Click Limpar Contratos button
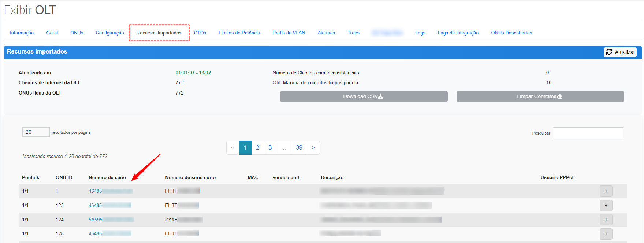This screenshot has height=243, width=644. click(540, 96)
